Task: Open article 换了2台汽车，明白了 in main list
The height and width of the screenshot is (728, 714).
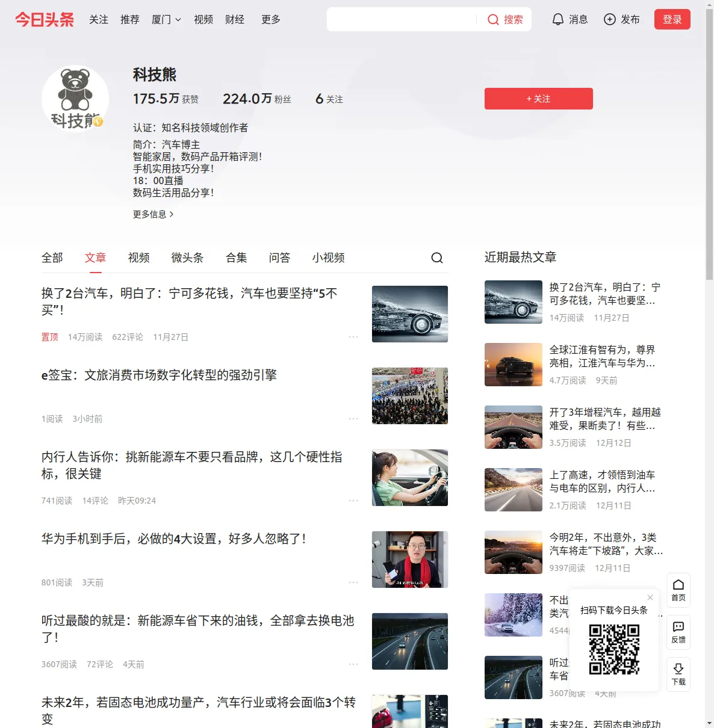Action: 190,301
